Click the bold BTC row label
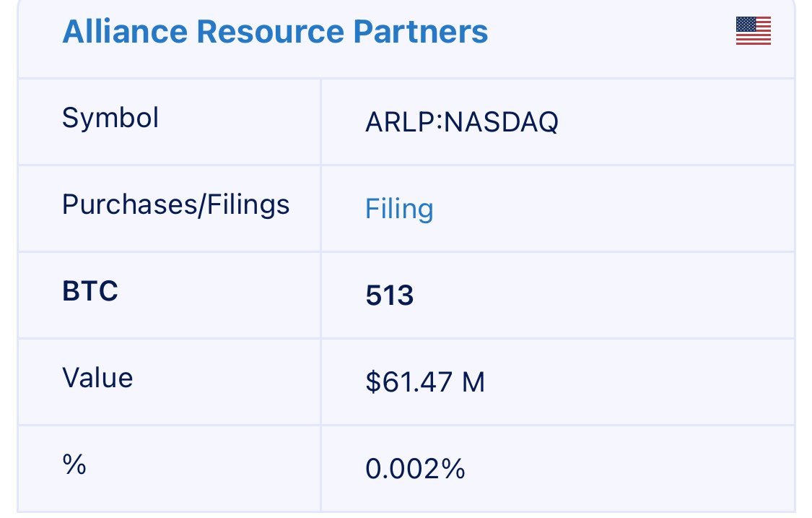The image size is (812, 518). point(90,291)
